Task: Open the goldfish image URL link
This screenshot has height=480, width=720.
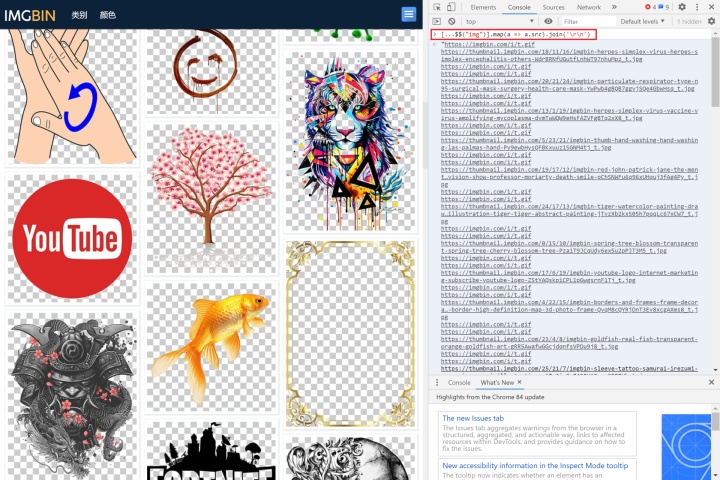Action: (x=569, y=342)
